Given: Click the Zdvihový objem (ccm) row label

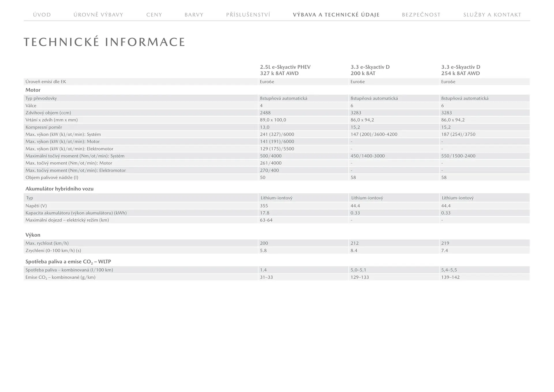Looking at the screenshot, I should [x=48, y=113].
